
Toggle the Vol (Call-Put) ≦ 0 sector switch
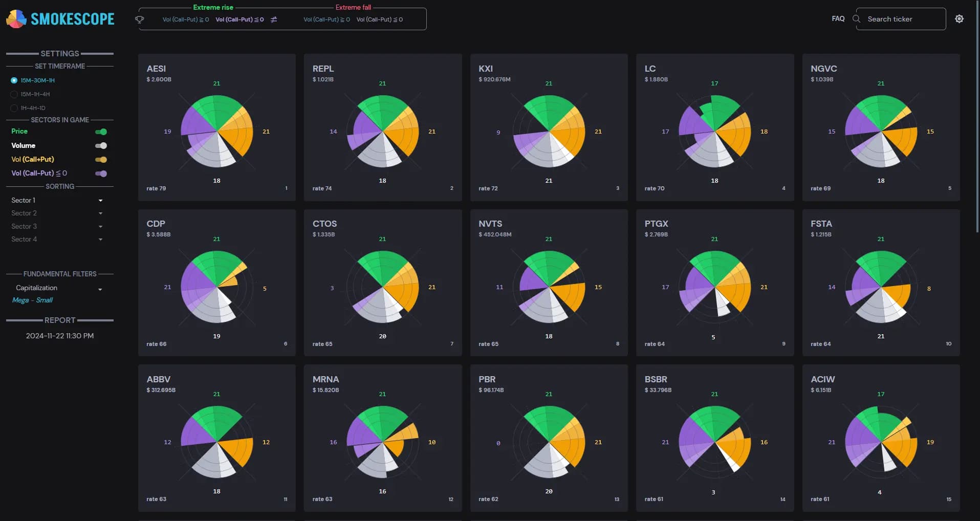[101, 173]
